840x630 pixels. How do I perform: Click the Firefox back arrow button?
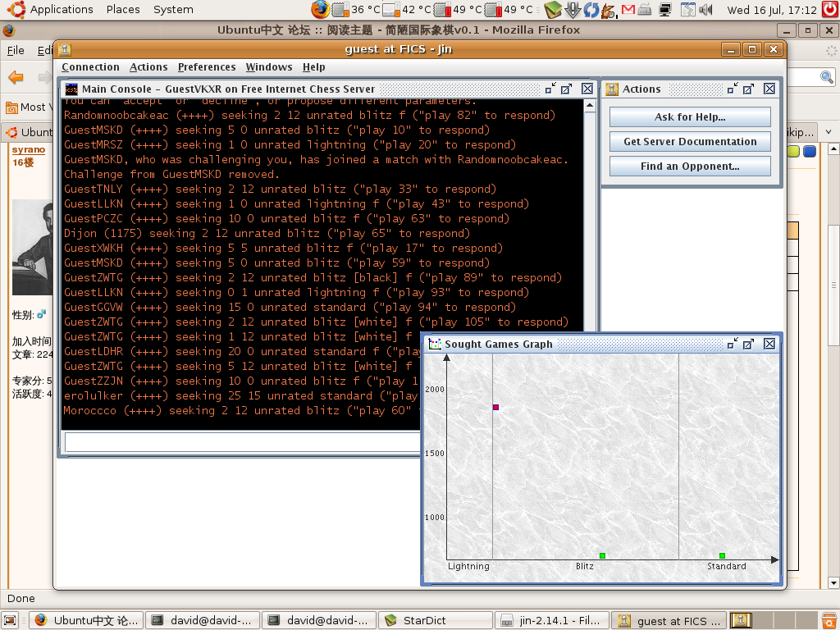point(16,77)
